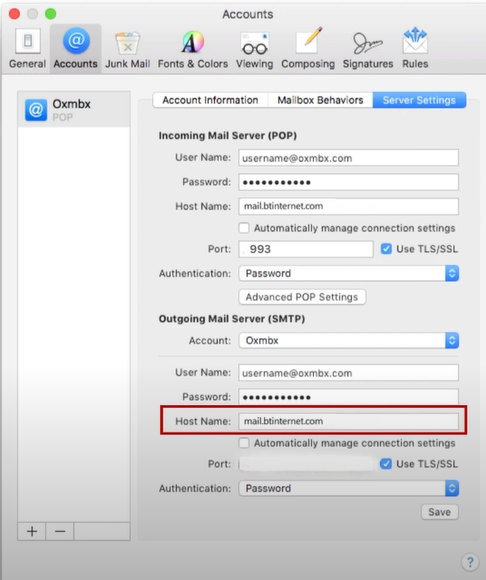486x580 pixels.
Task: Click outgoing Port field
Action: tap(306, 464)
